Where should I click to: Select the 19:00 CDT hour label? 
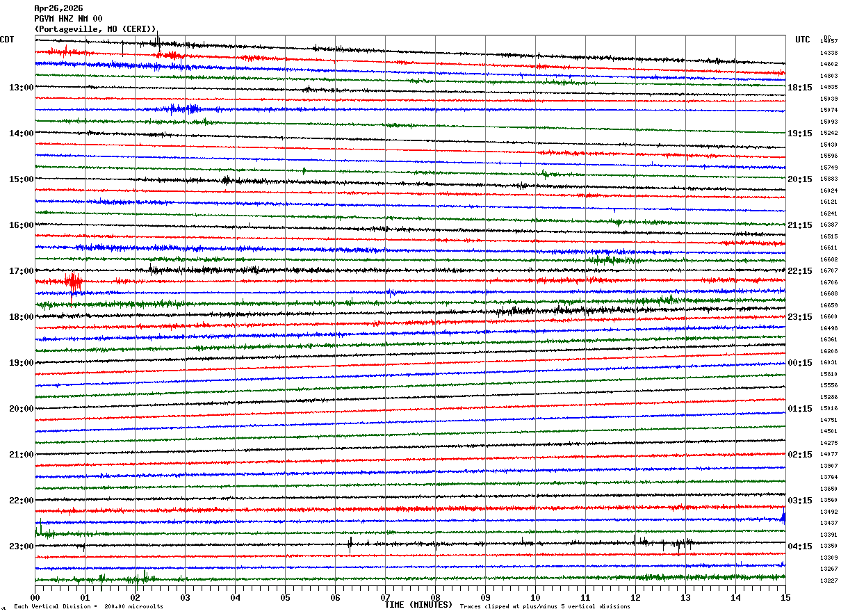point(22,363)
